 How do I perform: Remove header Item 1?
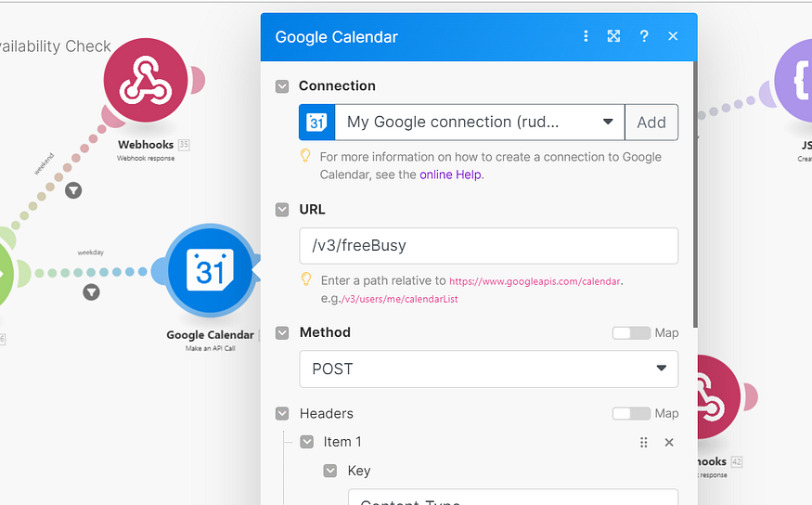click(669, 442)
